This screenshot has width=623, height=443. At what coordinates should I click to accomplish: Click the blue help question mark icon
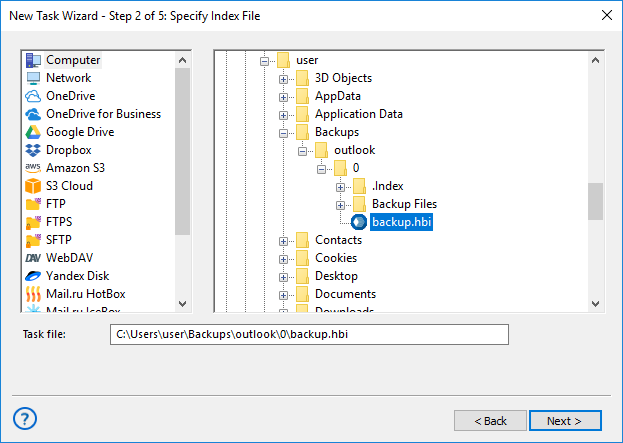[25, 418]
